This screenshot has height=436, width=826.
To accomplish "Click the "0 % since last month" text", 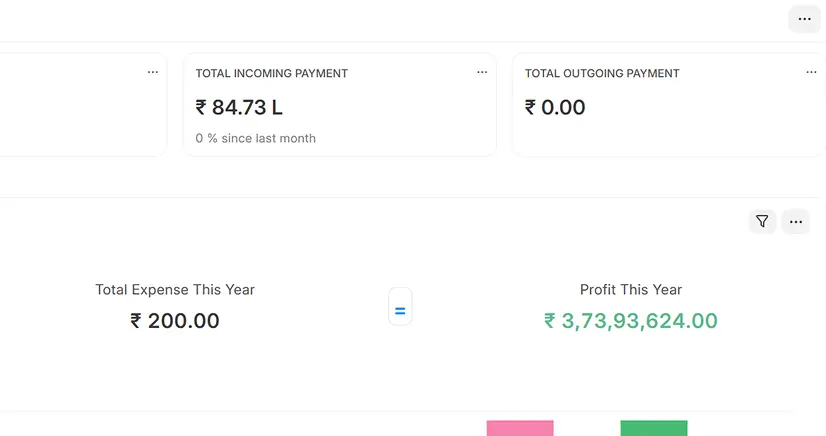I will coord(255,138).
